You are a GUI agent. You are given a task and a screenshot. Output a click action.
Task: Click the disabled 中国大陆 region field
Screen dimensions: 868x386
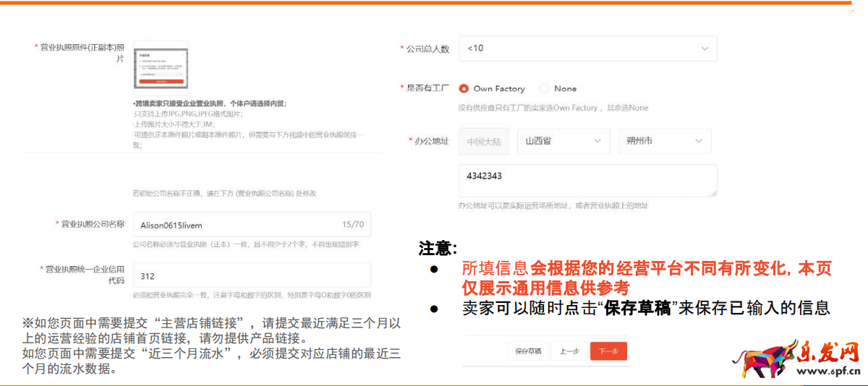[484, 142]
